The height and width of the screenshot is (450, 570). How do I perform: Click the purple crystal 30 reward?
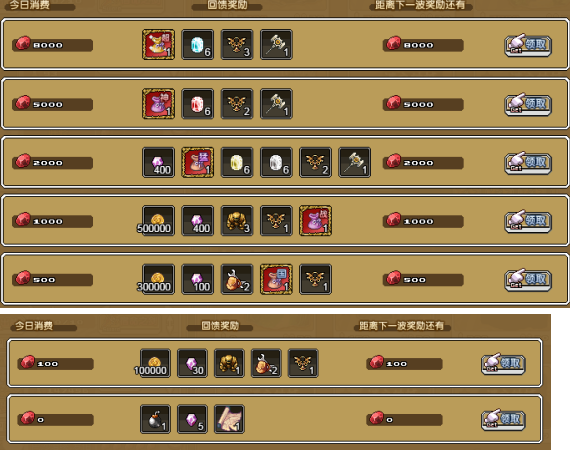click(192, 363)
